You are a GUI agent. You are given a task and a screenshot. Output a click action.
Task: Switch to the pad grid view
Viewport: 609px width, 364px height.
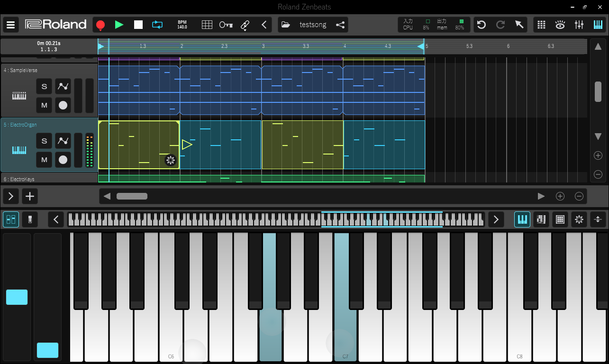560,219
